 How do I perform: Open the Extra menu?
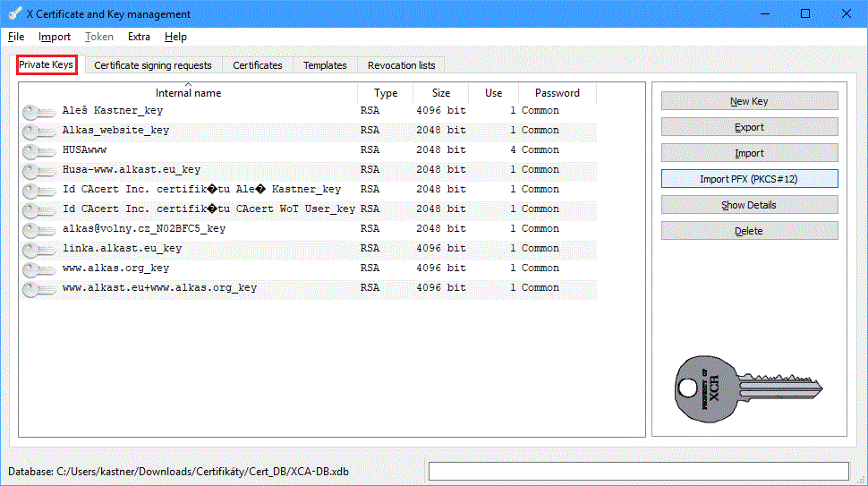[x=139, y=37]
